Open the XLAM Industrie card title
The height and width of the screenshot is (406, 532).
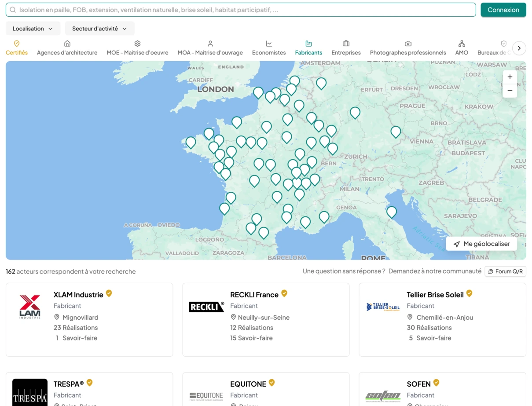78,295
